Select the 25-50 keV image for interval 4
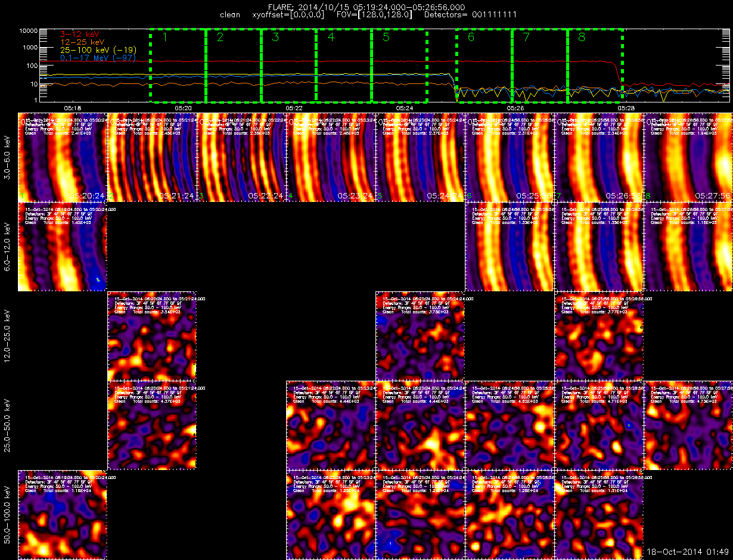Viewport: 733px width, 560px height. point(331,425)
